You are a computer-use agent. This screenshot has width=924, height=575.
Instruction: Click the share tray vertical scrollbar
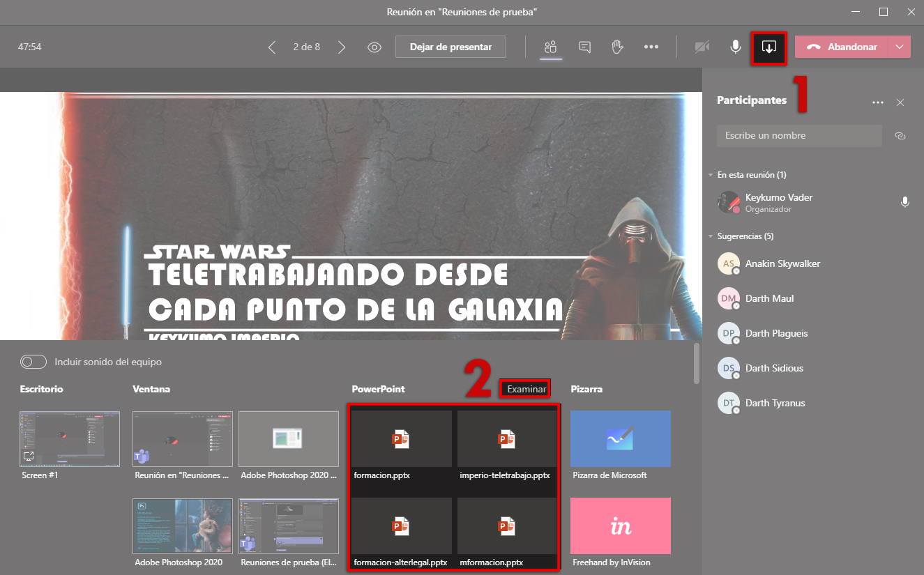[x=697, y=362]
